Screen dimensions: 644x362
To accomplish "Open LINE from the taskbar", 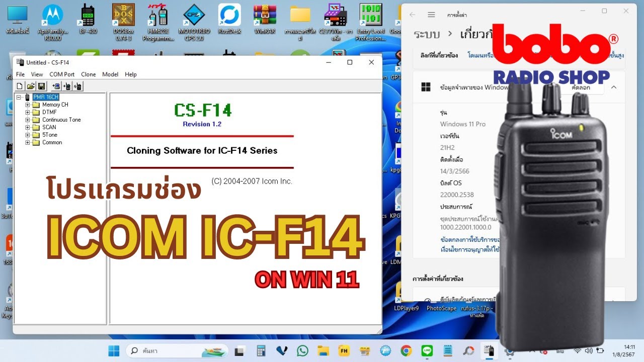I will [427, 350].
